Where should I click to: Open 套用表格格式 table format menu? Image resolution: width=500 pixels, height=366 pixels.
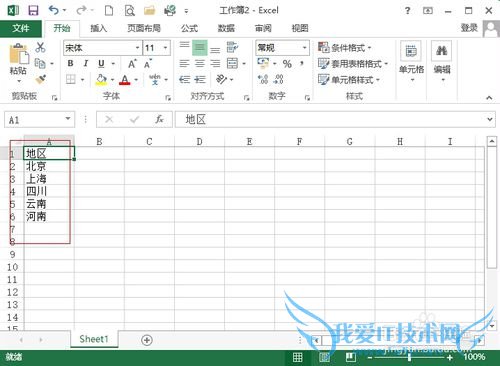click(x=353, y=63)
